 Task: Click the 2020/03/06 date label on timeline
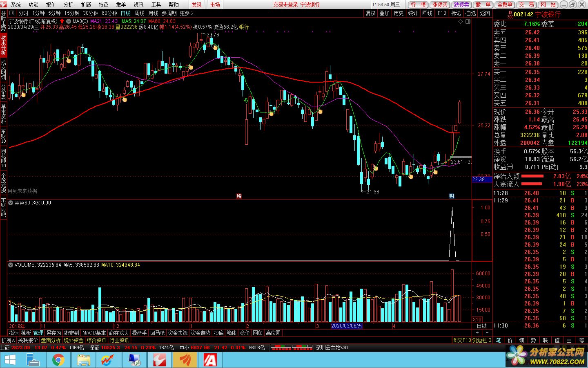pos(346,326)
